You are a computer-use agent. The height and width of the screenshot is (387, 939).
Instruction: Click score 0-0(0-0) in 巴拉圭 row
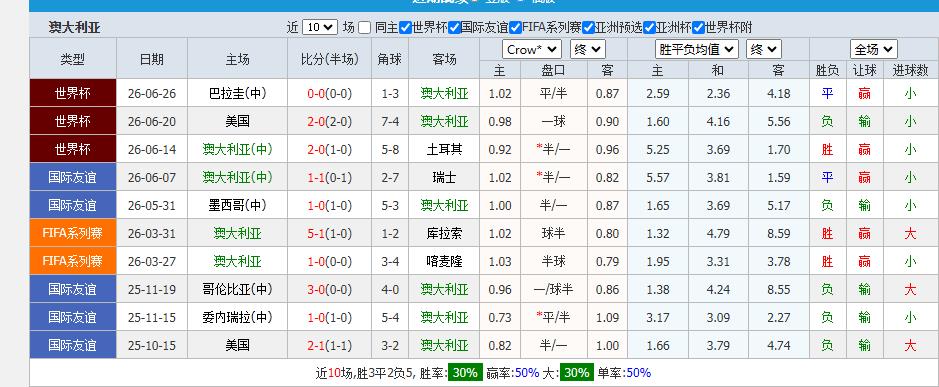329,93
